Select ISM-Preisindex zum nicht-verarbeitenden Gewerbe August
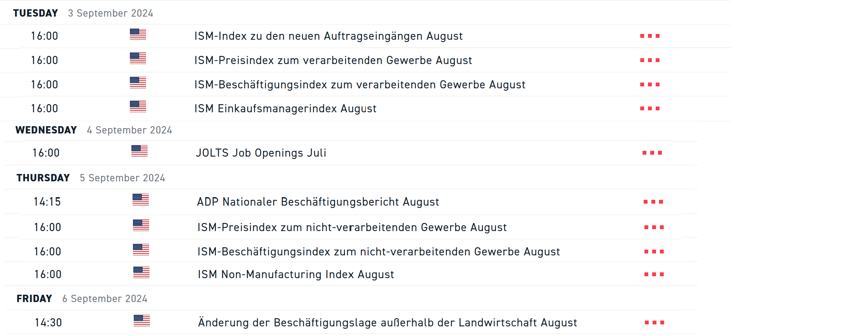 tap(352, 228)
